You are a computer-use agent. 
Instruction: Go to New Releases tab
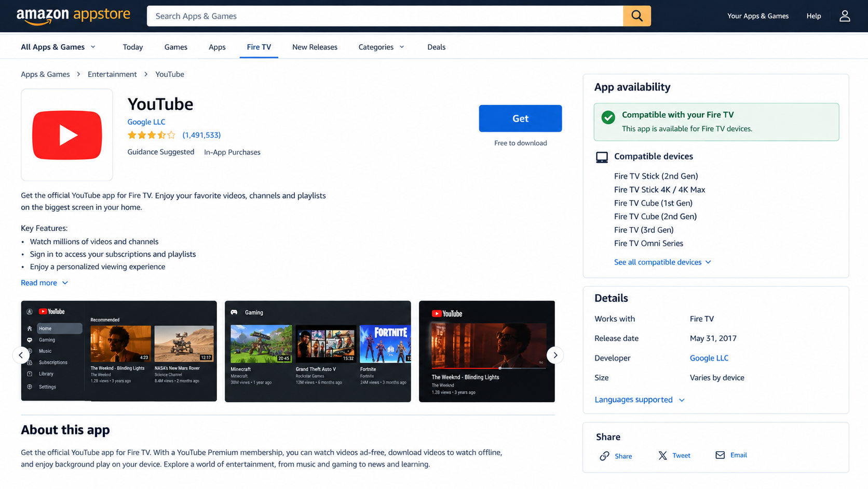315,47
